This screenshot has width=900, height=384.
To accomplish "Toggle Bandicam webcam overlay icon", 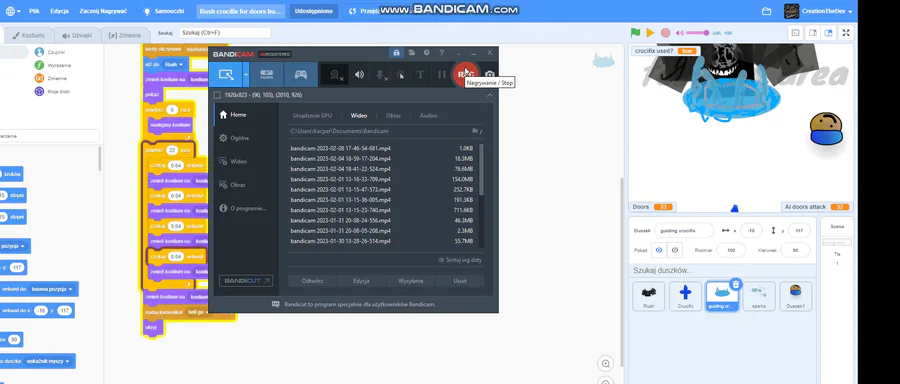I will tap(335, 75).
